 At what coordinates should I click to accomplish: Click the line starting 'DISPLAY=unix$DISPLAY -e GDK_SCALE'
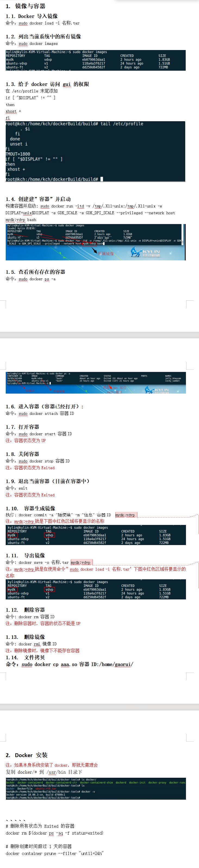pos(90,213)
